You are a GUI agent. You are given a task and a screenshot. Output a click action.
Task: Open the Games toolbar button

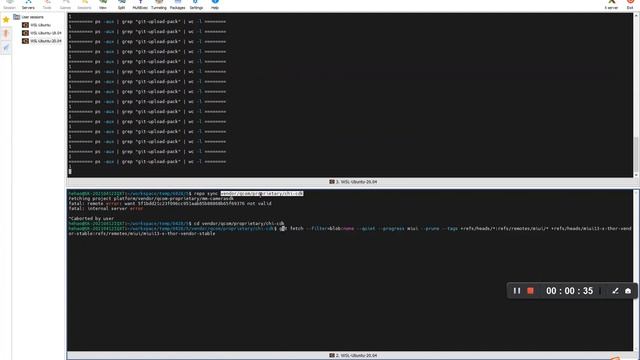point(65,4)
